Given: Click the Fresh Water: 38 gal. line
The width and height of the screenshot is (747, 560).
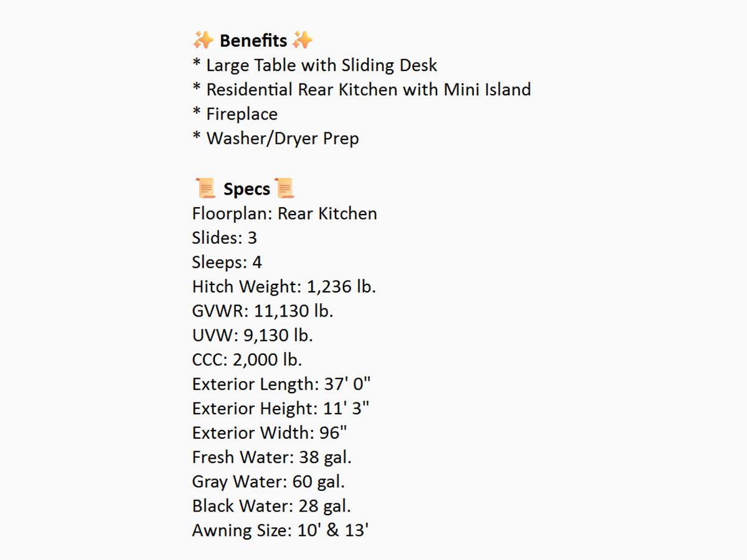Looking at the screenshot, I should tap(272, 457).
